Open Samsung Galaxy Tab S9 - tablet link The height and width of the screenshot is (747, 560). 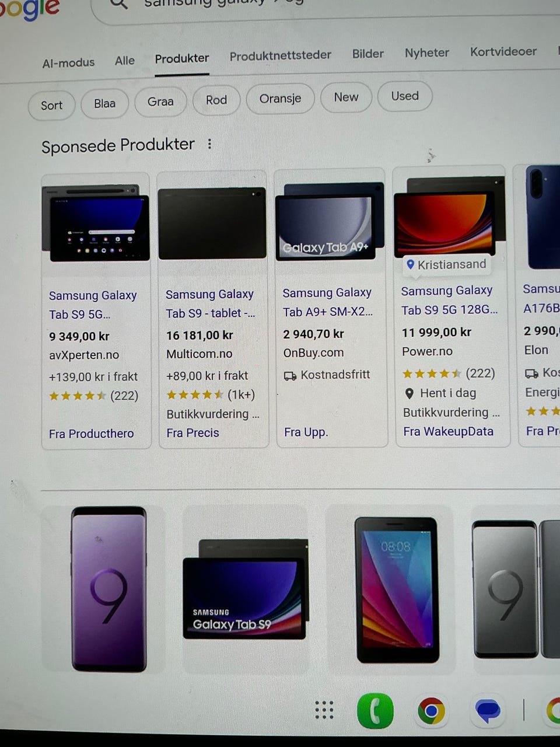point(210,303)
